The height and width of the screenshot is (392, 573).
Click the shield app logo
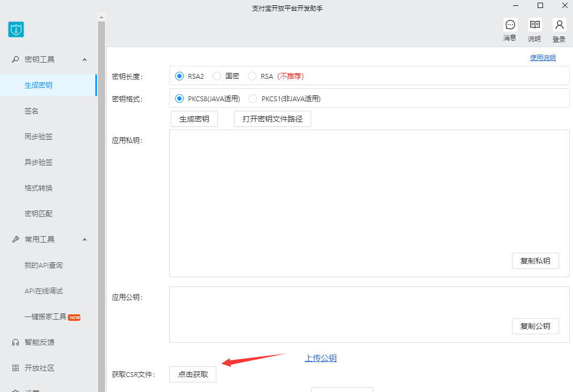pyautogui.click(x=16, y=29)
